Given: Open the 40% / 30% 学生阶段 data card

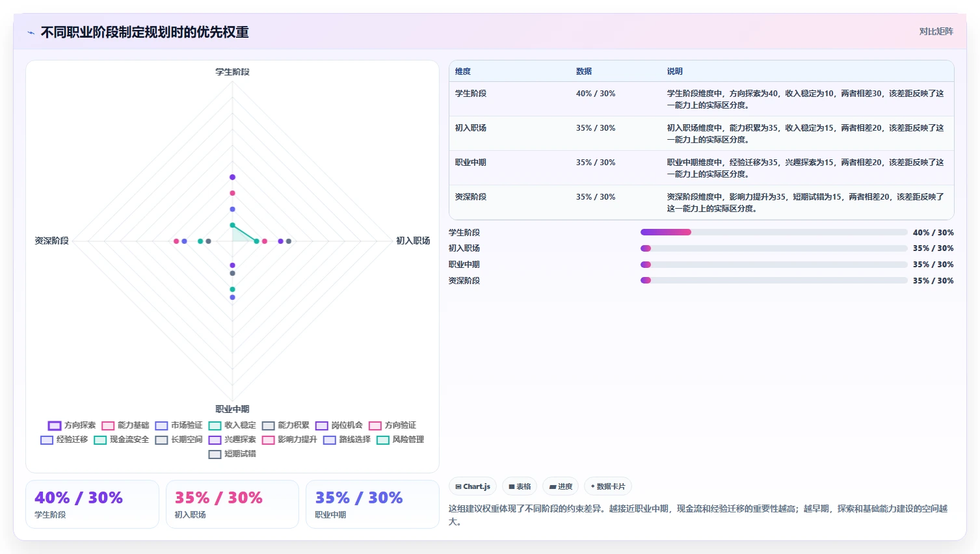Looking at the screenshot, I should [92, 505].
